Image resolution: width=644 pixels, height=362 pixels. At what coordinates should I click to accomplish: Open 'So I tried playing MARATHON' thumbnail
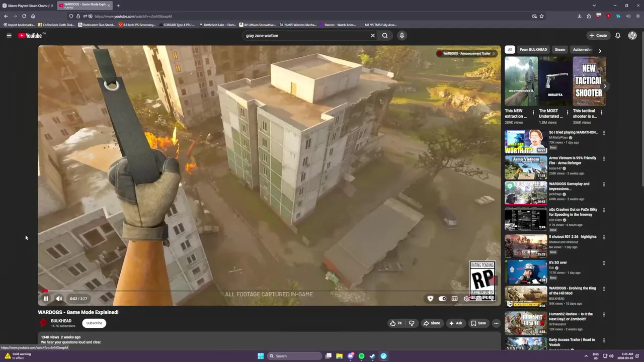(x=526, y=142)
